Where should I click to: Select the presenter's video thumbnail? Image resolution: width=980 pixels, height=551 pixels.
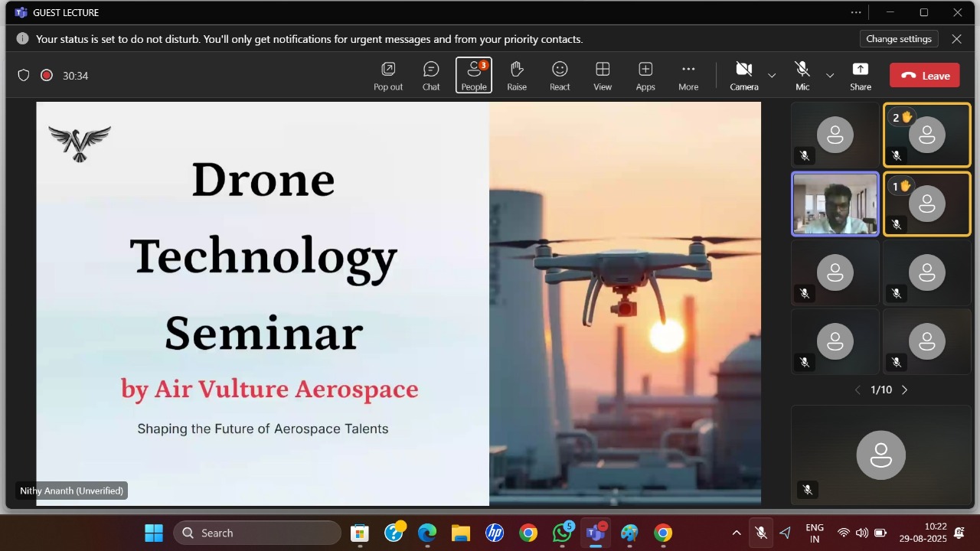[x=835, y=204]
